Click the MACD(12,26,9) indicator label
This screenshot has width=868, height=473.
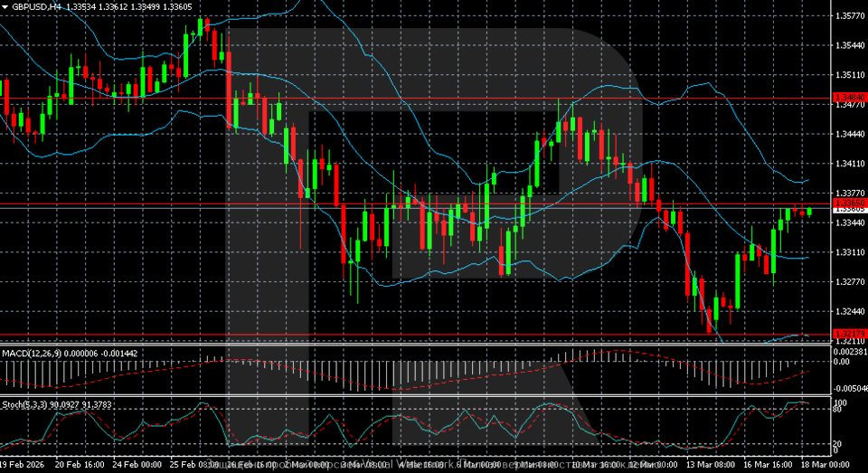point(33,352)
